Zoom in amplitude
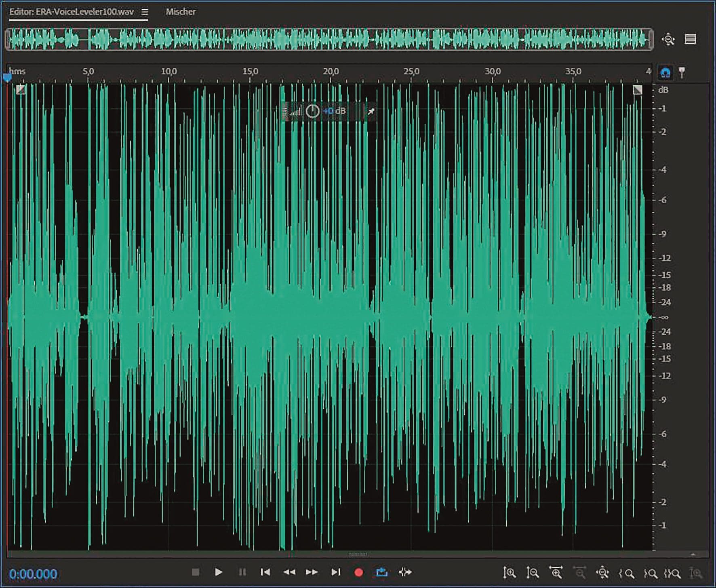Image resolution: width=716 pixels, height=588 pixels. click(x=510, y=572)
